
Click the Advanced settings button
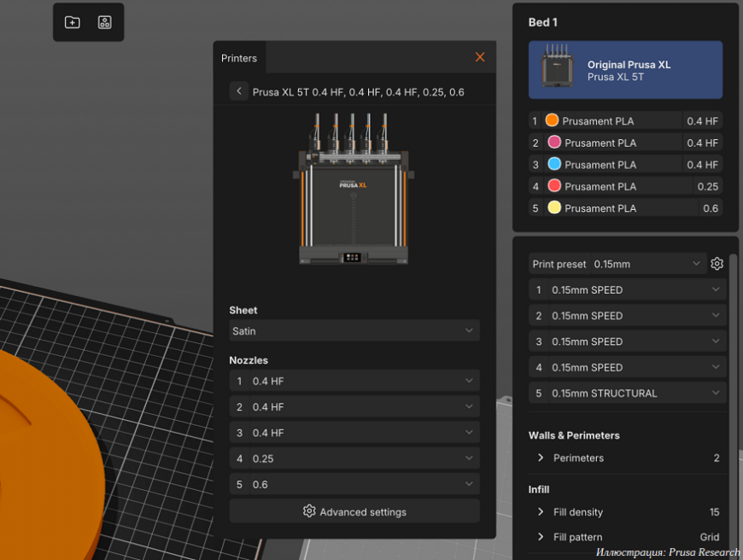tap(354, 511)
